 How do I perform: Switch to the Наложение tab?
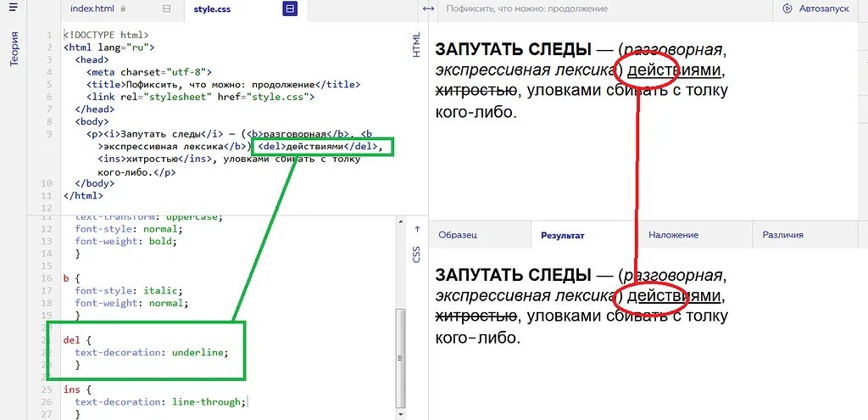coord(673,235)
